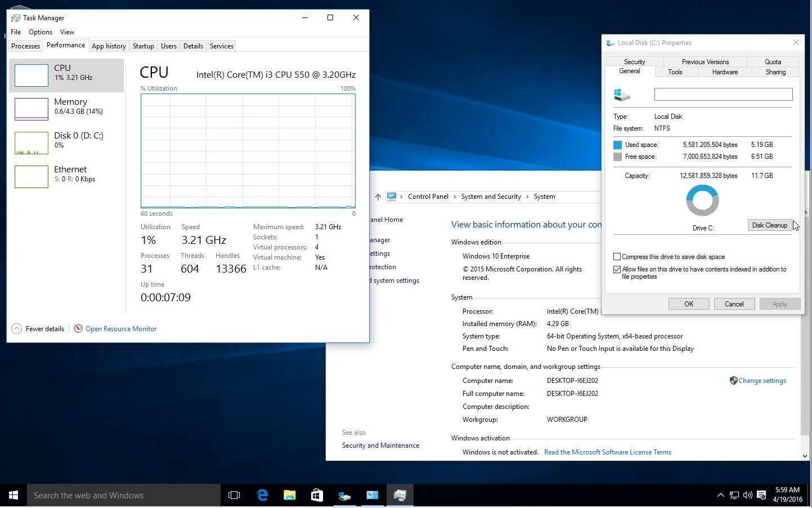Switch to System control panel taskbar icon
812x508 pixels.
pyautogui.click(x=372, y=496)
